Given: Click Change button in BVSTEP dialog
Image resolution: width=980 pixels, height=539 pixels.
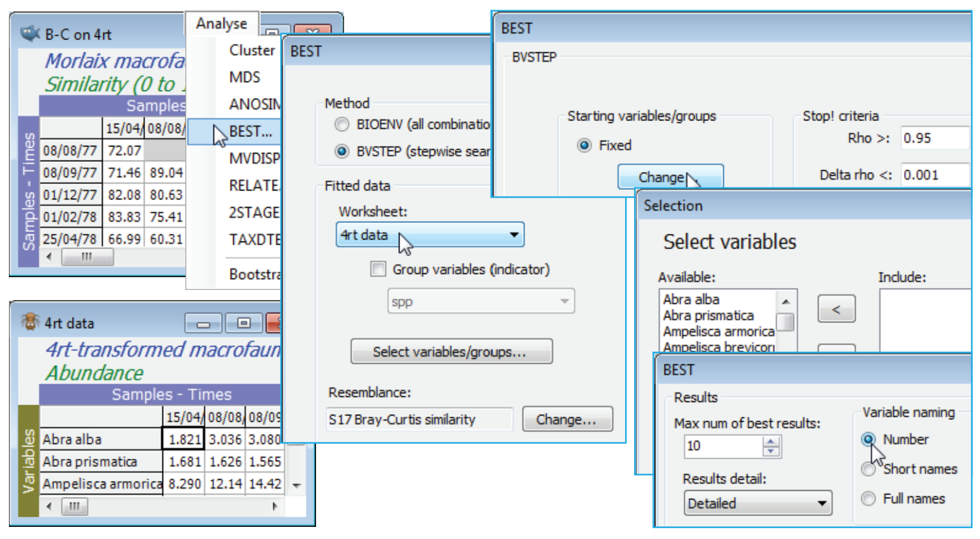Looking at the screenshot, I should pyautogui.click(x=670, y=176).
